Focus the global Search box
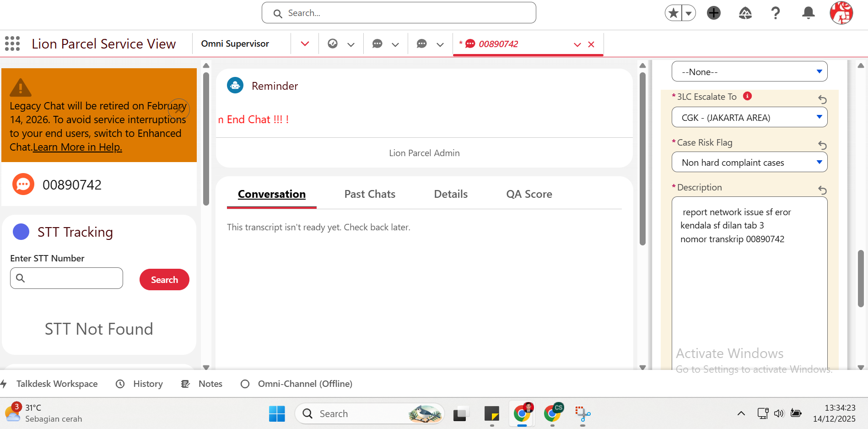The height and width of the screenshot is (429, 868). pos(399,13)
